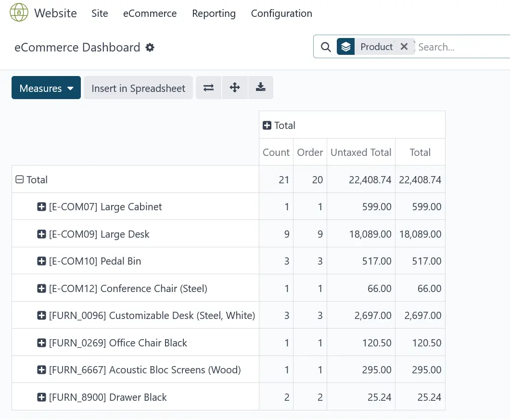Open the Measures dropdown
Viewport: 510px width, 420px height.
46,88
